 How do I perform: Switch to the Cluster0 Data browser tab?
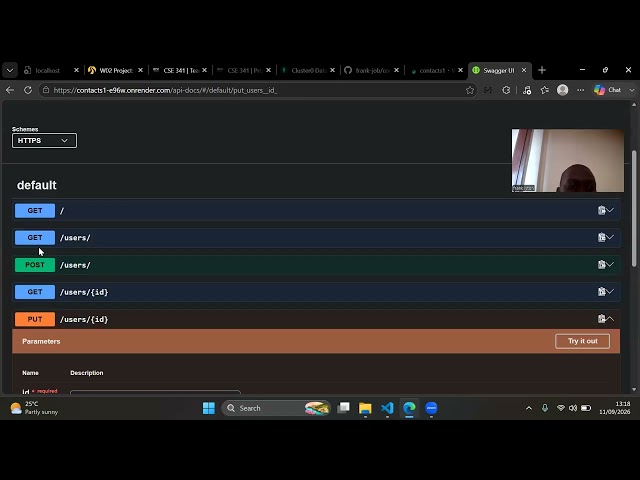pos(308,71)
